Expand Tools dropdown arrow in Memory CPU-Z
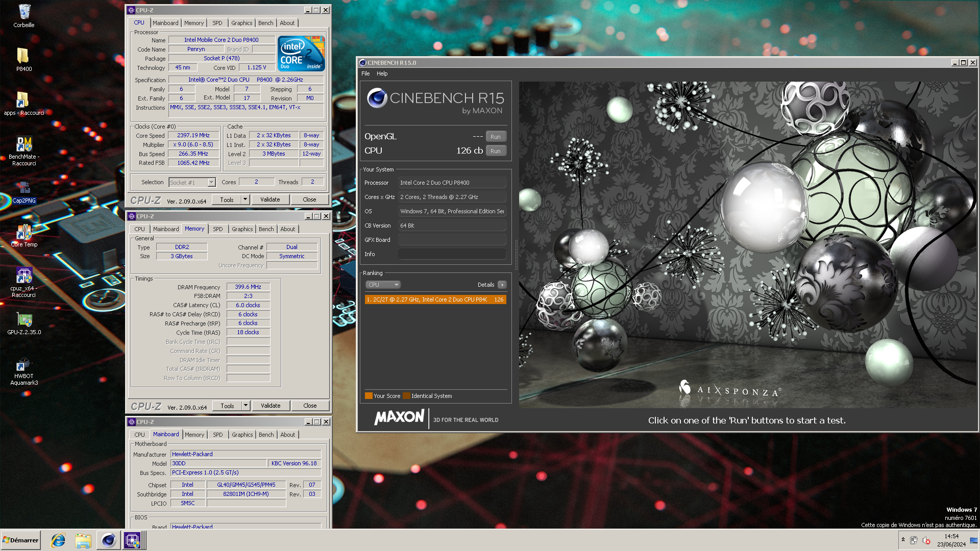Image resolution: width=980 pixels, height=551 pixels. point(246,406)
